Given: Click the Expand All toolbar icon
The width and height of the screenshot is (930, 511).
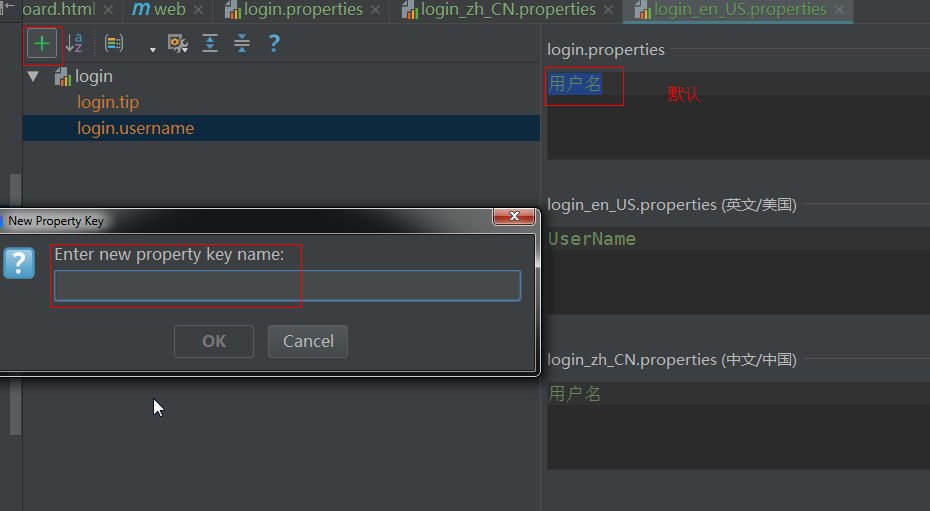Looking at the screenshot, I should 210,44.
